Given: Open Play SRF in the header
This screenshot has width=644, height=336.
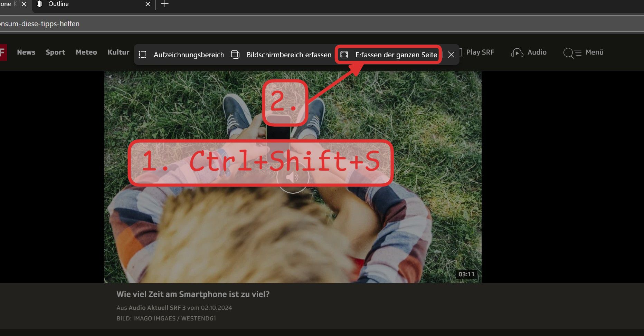Looking at the screenshot, I should [480, 52].
